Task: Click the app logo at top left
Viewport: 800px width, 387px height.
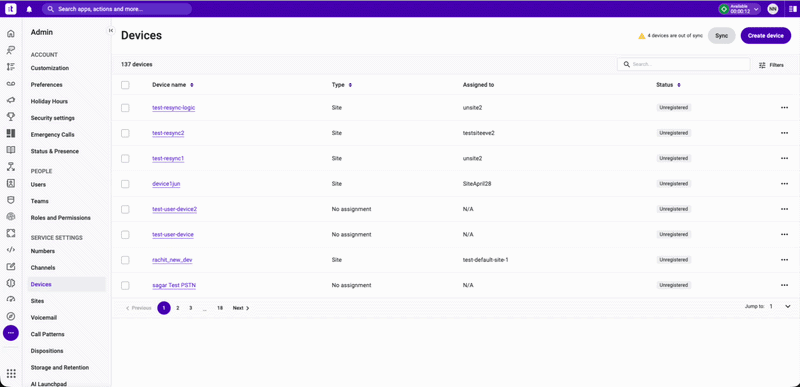Action: click(x=11, y=9)
